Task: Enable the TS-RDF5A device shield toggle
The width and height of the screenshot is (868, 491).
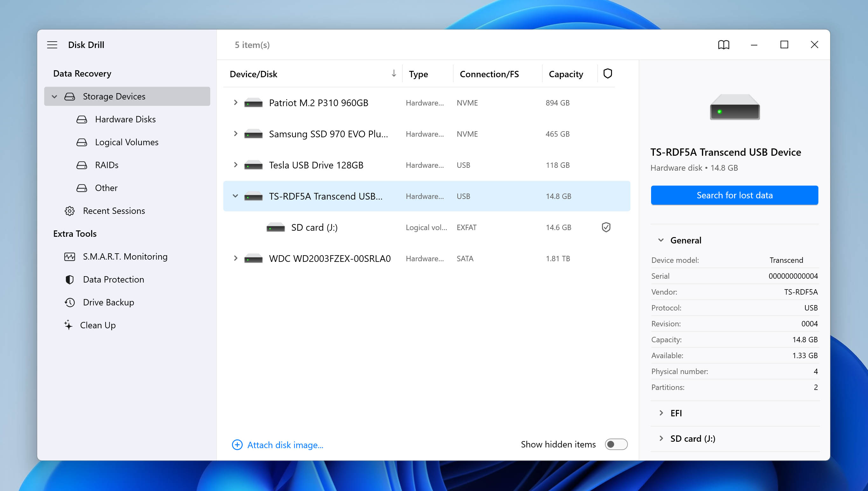Action: click(607, 196)
